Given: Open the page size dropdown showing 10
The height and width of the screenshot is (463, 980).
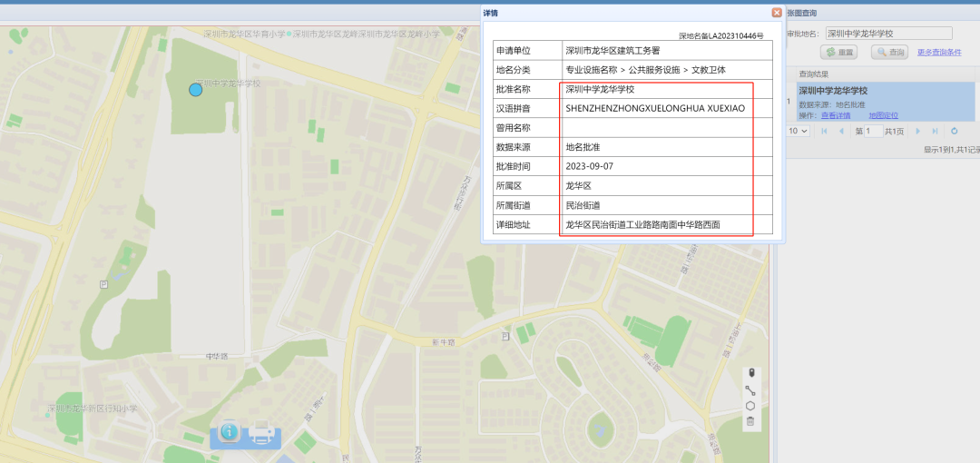Looking at the screenshot, I should 798,132.
